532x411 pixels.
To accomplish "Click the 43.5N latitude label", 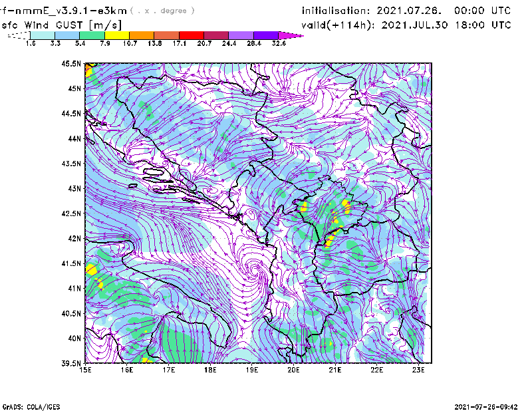I will pyautogui.click(x=71, y=164).
